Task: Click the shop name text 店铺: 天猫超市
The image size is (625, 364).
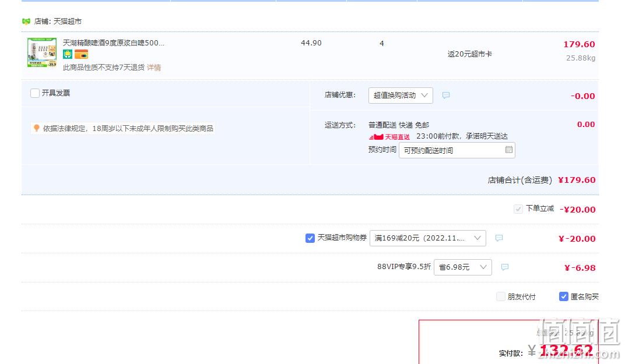Action: pos(58,21)
